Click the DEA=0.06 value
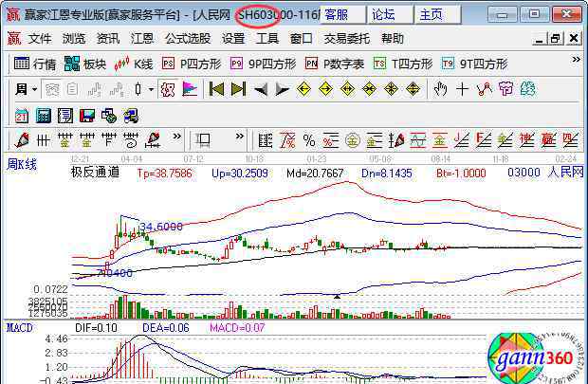 pyautogui.click(x=166, y=328)
